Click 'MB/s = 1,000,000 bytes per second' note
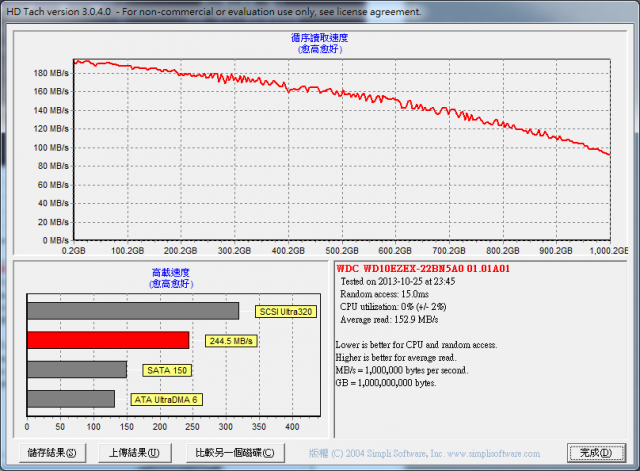 tap(402, 370)
